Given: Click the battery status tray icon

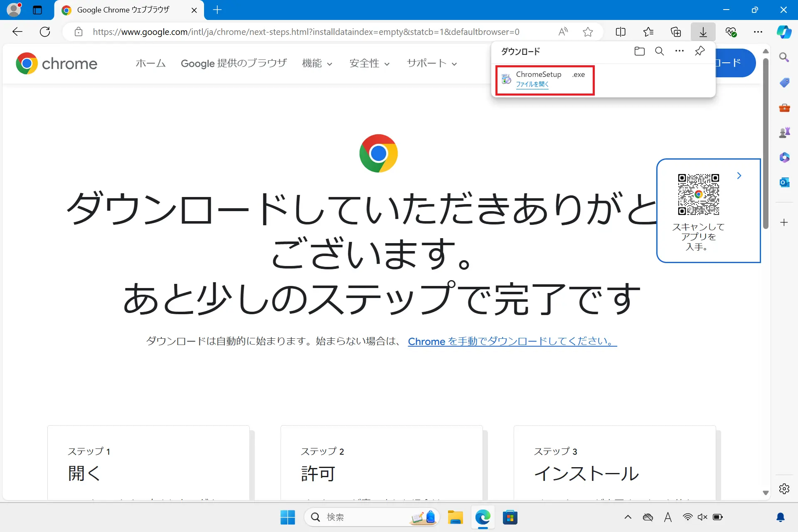Looking at the screenshot, I should [x=718, y=517].
